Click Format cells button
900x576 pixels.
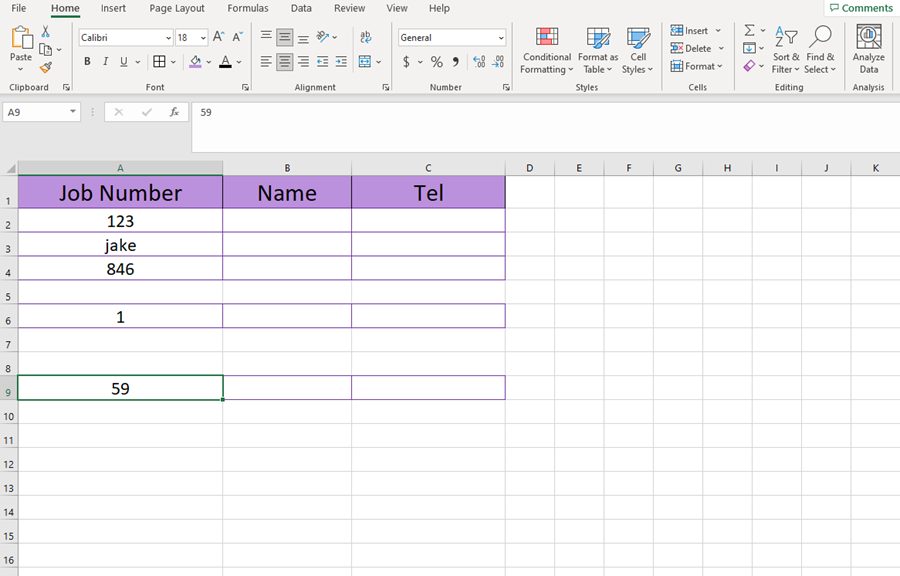click(x=696, y=66)
